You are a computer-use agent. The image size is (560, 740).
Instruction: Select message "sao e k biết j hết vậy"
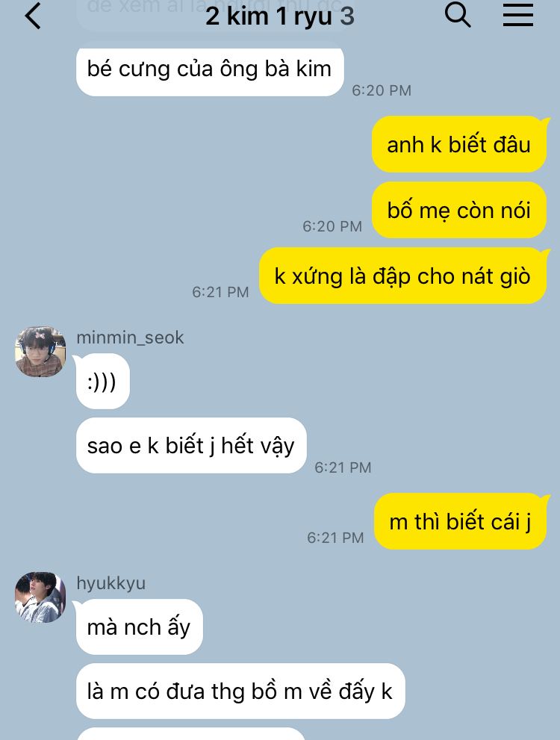pyautogui.click(x=191, y=446)
